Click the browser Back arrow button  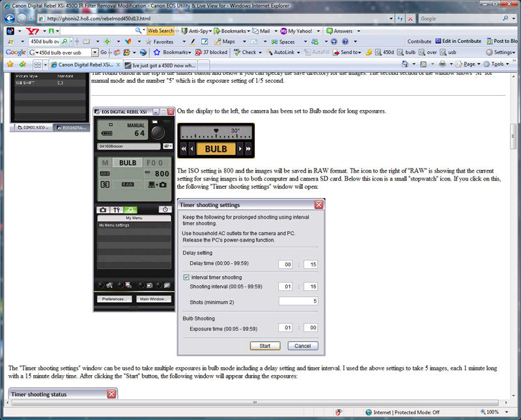(10, 19)
